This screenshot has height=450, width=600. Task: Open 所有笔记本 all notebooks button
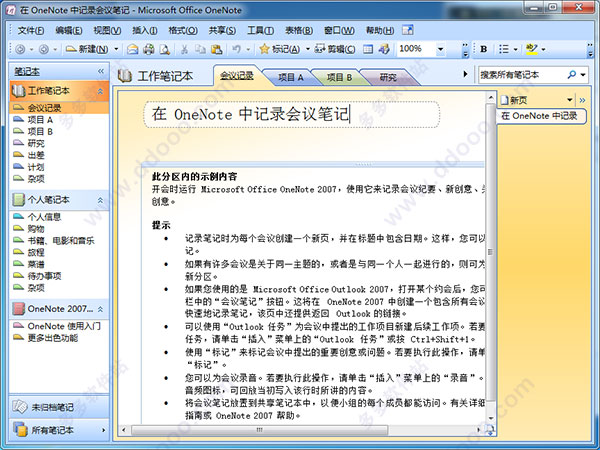(59, 430)
